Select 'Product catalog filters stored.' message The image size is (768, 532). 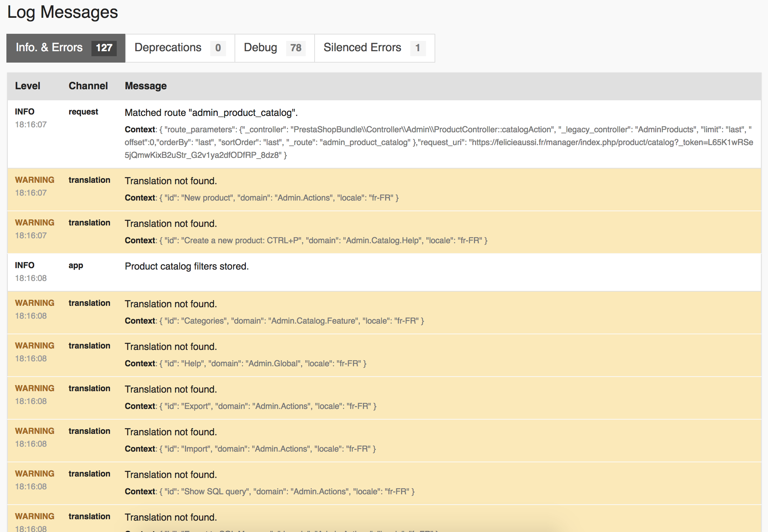coord(186,266)
